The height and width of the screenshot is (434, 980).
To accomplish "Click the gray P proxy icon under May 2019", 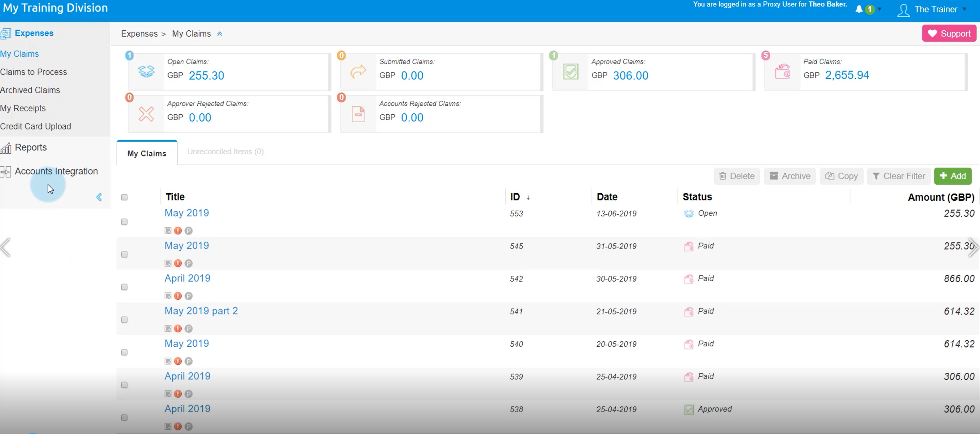I will 189,230.
